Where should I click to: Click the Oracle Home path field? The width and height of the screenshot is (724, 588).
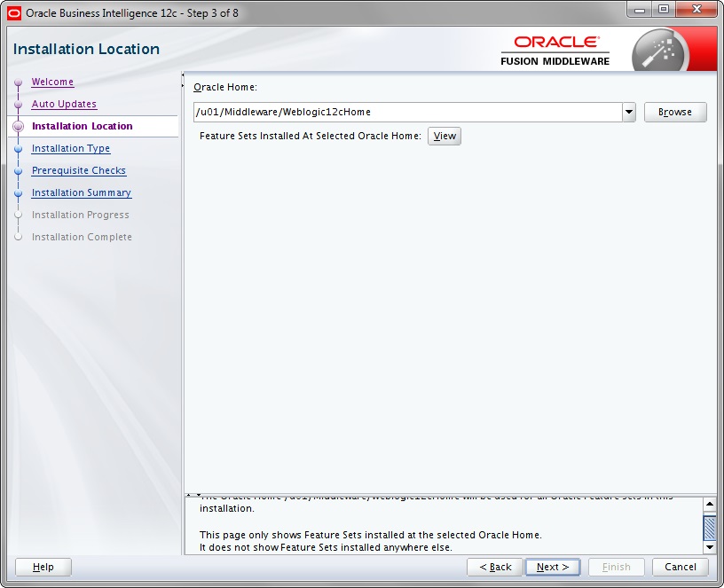click(408, 112)
